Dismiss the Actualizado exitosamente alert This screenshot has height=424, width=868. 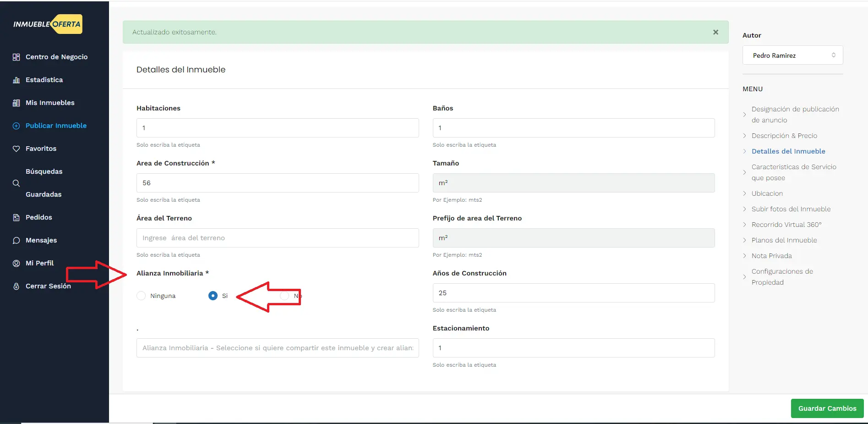(x=715, y=32)
